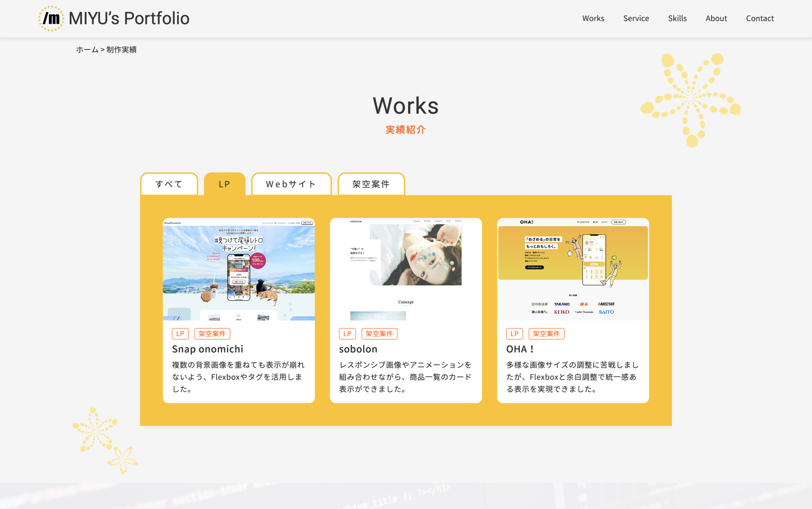Click the OHA！ card title
812x509 pixels.
pos(521,349)
